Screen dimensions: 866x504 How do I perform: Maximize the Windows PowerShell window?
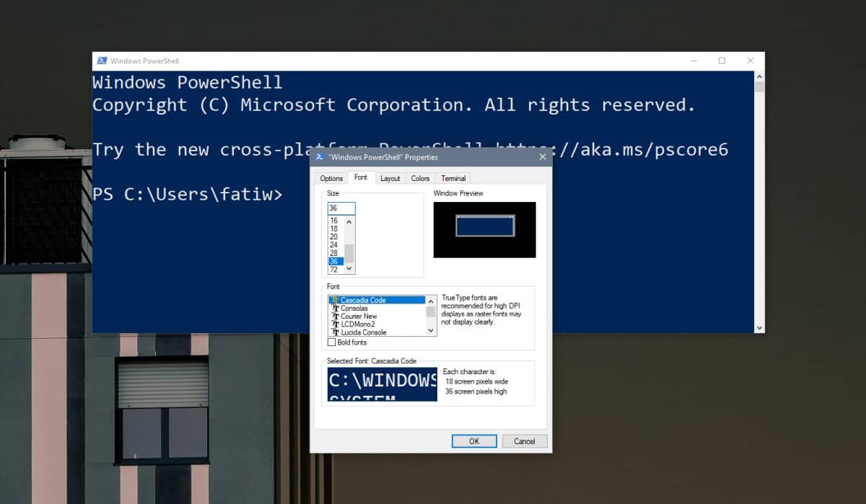click(722, 61)
